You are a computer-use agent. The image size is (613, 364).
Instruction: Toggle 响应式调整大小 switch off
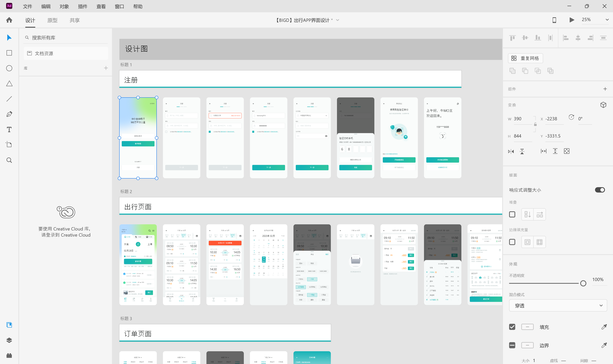(600, 190)
